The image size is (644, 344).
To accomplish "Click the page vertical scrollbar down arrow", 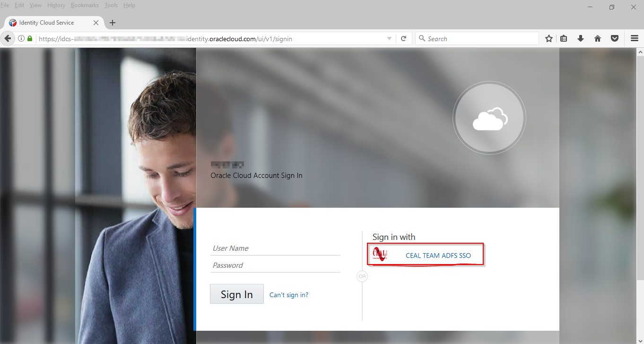I will click(640, 340).
